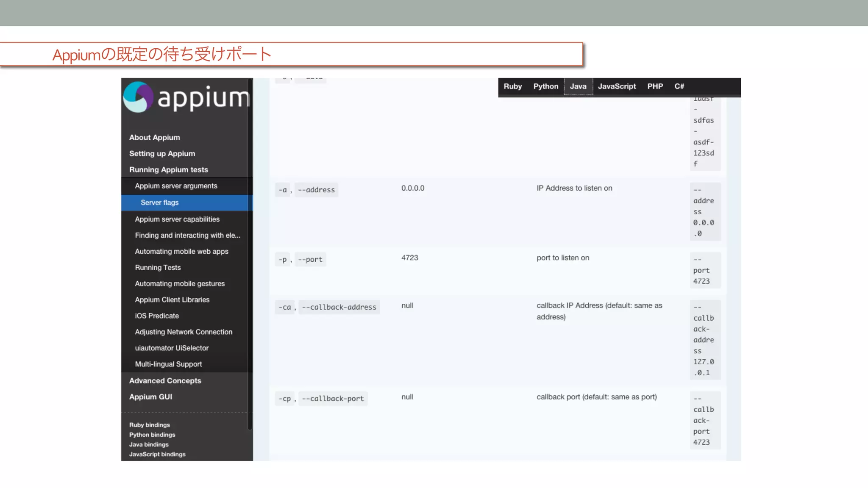Click the default value 0.0.0.0
Viewport: 868px width, 488px height.
(413, 188)
